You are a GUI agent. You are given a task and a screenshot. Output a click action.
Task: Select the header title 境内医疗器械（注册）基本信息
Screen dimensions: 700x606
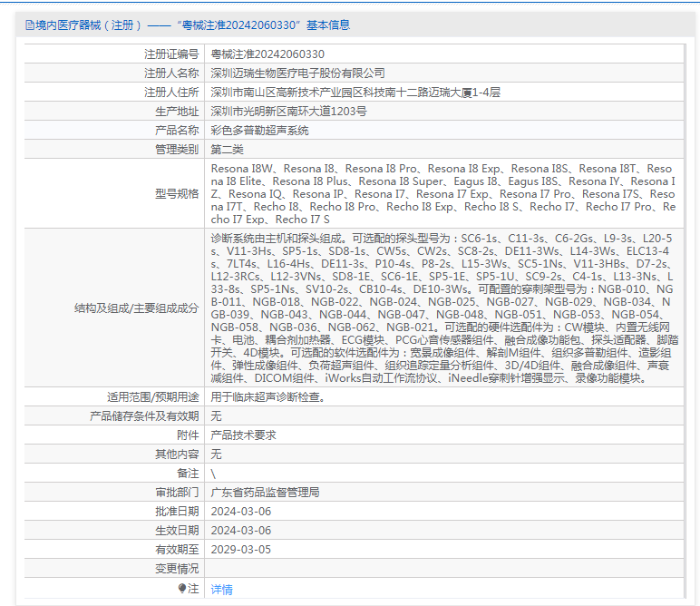(192, 25)
